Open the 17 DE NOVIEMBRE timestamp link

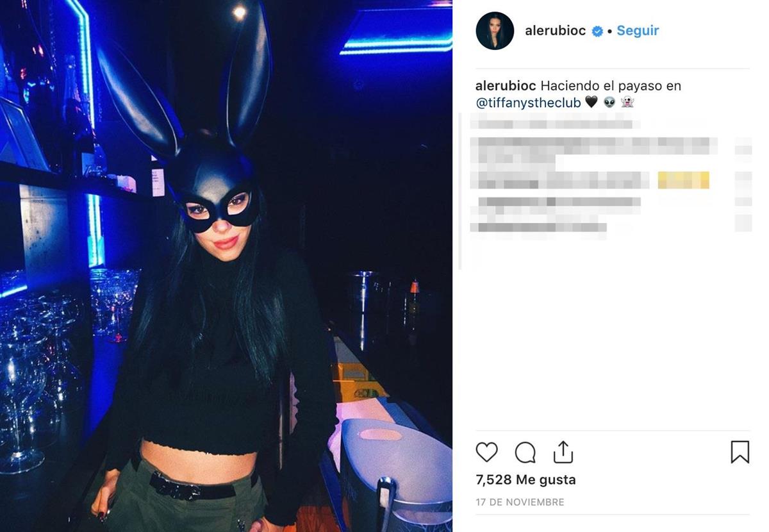click(x=520, y=503)
